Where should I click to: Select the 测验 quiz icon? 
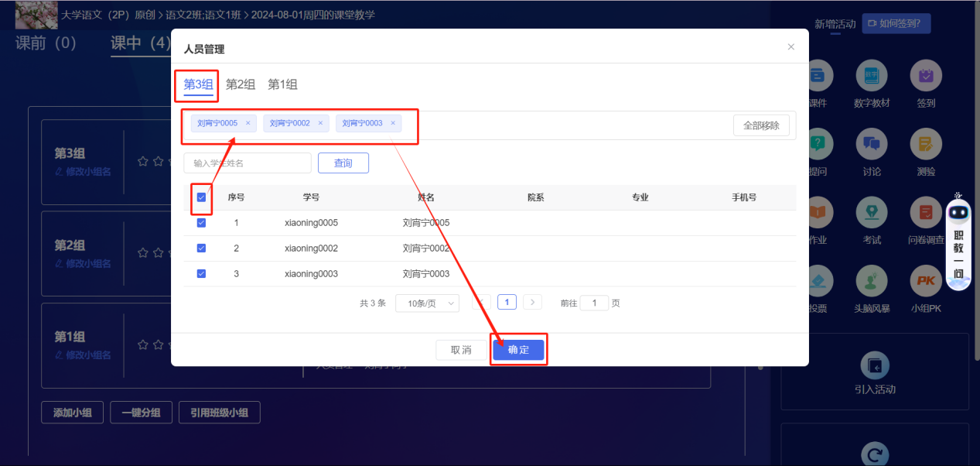click(x=926, y=144)
